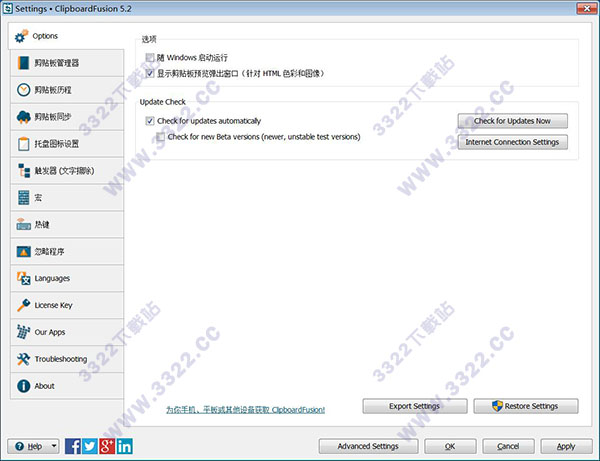600x461 pixels.
Task: Open the Twitter social link
Action: [90, 446]
